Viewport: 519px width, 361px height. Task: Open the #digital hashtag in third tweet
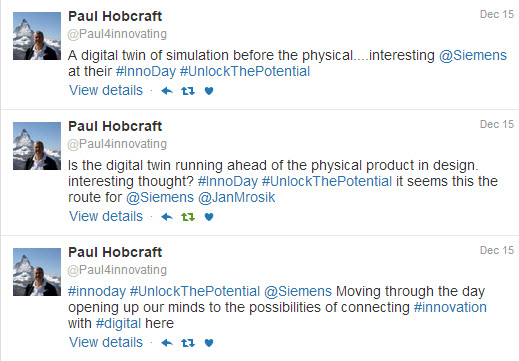tap(118, 324)
